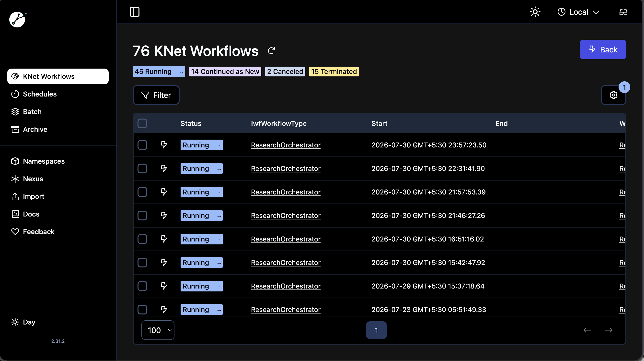Check the workflow started at 15:42:47.92
This screenshot has width=644, height=361.
coord(142,263)
